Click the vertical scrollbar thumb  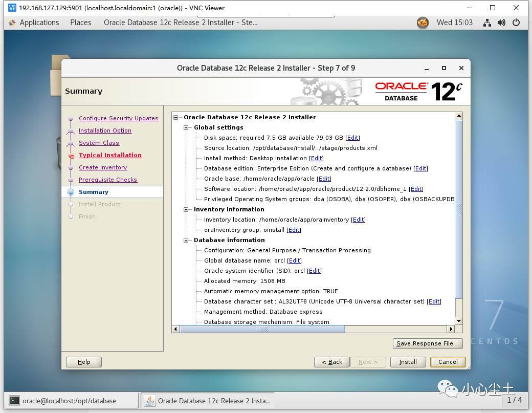(x=459, y=209)
